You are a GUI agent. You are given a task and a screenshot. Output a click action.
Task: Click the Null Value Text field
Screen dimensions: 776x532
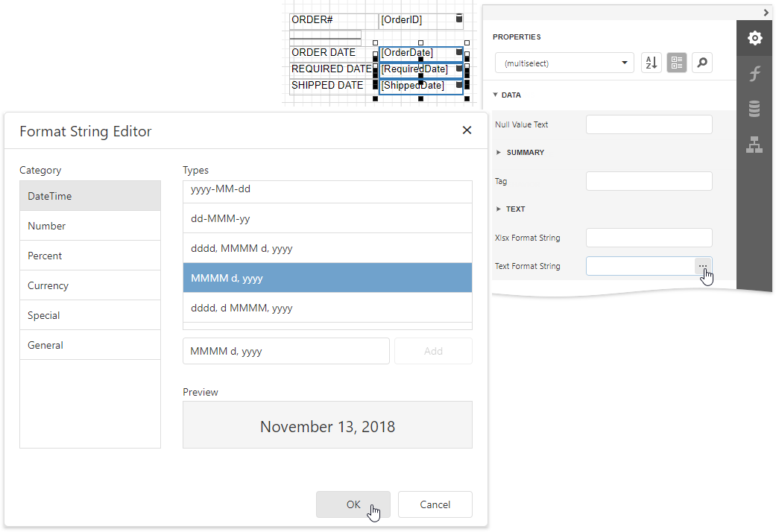(x=649, y=124)
